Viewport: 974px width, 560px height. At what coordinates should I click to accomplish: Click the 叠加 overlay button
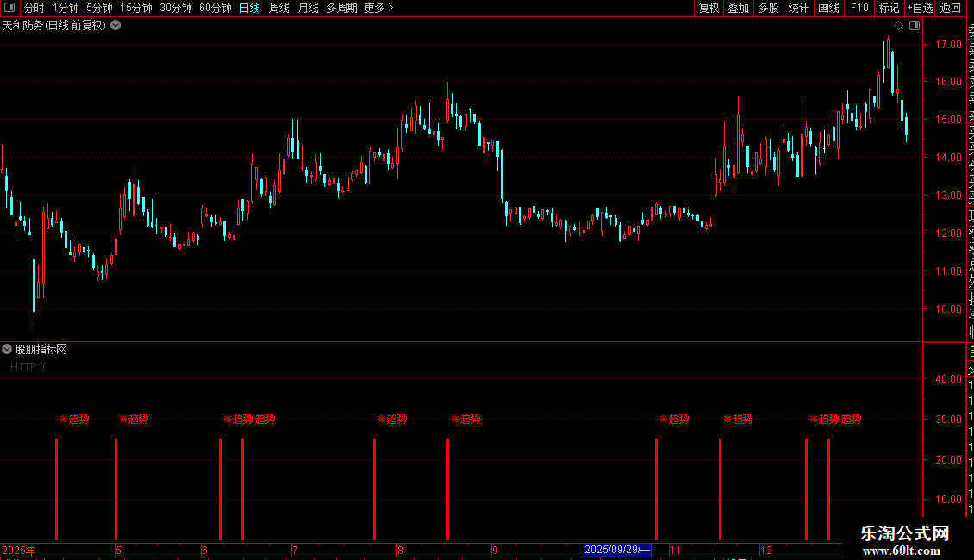click(x=739, y=8)
